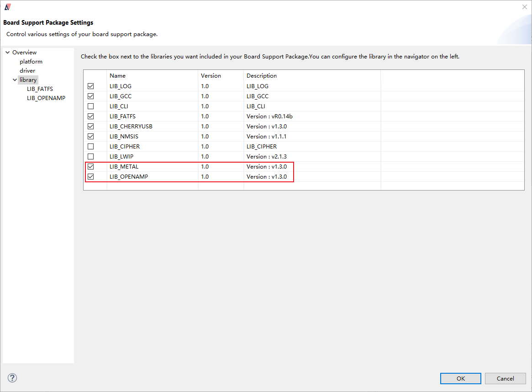The image size is (532, 392).
Task: Click the help question mark icon
Action: 12,378
